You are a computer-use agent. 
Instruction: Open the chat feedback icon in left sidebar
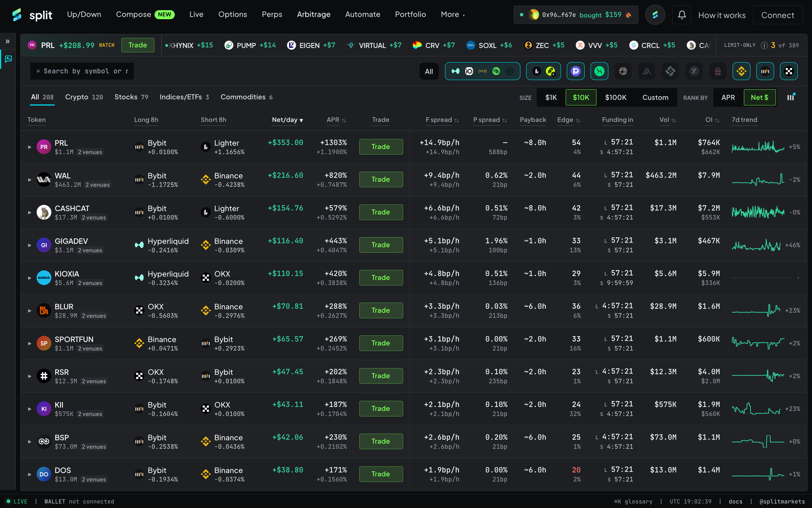point(8,59)
